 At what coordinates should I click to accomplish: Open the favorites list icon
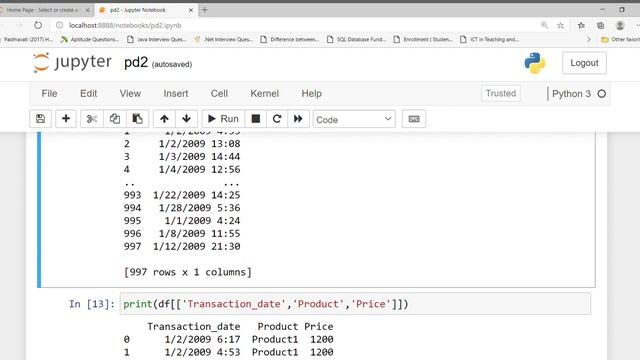581,25
